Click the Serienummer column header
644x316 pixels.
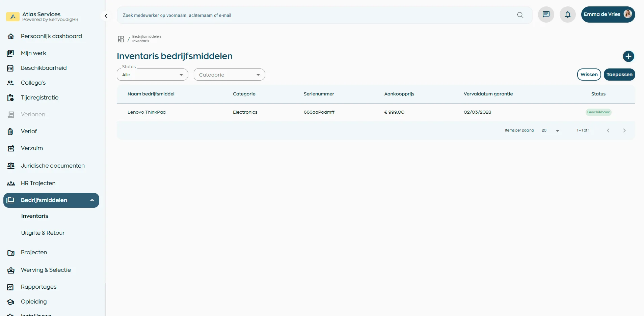click(319, 94)
